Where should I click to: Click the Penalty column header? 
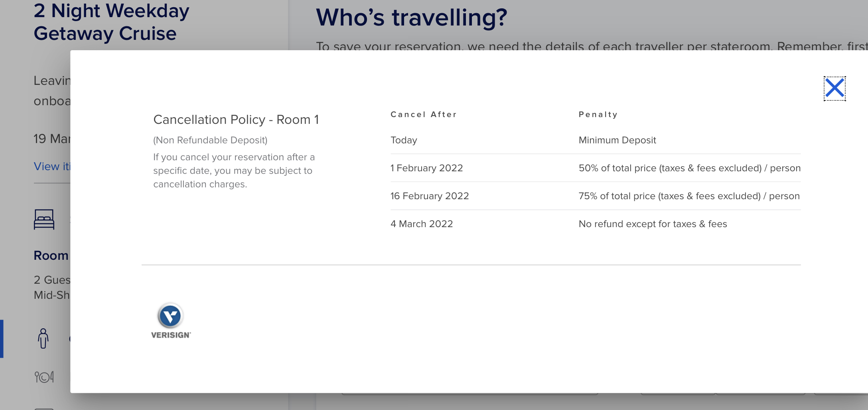pos(598,115)
